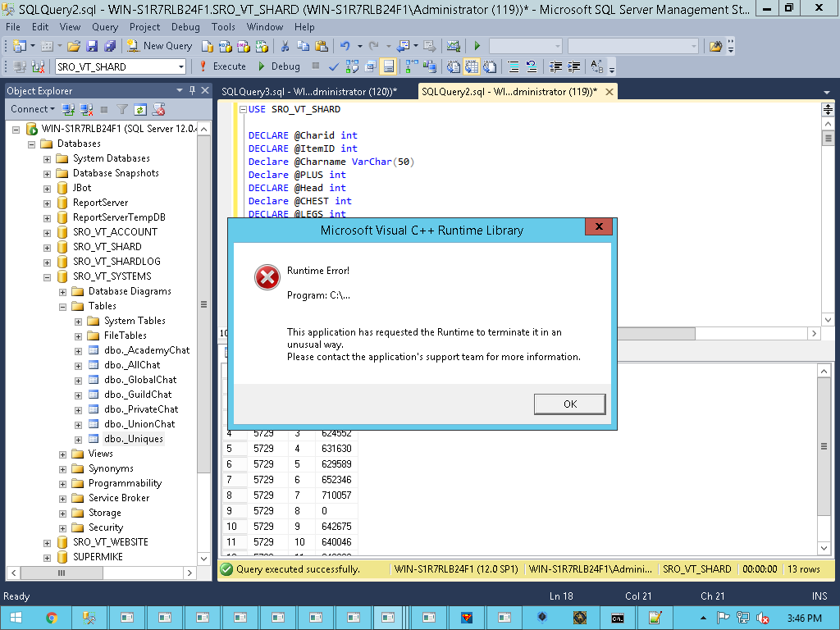Expand the JBot database node
The height and width of the screenshot is (630, 840).
click(x=47, y=189)
